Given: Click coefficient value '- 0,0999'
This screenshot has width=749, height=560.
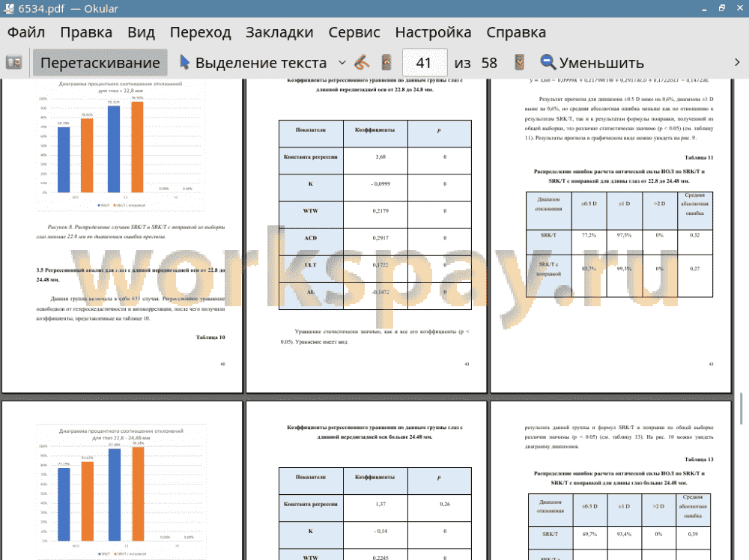Looking at the screenshot, I should click(x=380, y=184).
